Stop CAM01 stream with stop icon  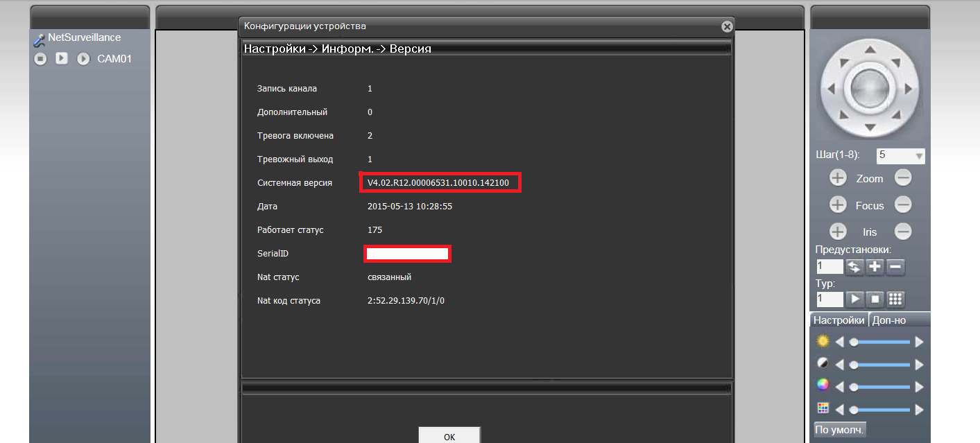tap(41, 59)
